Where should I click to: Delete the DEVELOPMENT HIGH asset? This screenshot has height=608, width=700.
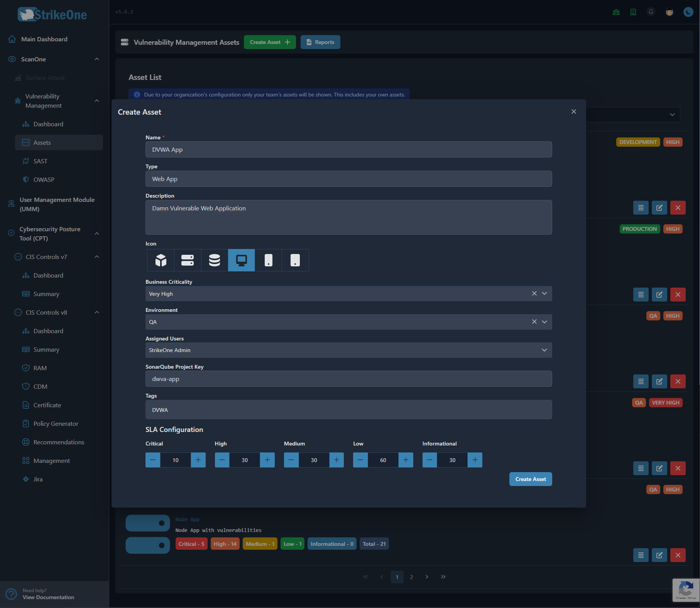[678, 208]
